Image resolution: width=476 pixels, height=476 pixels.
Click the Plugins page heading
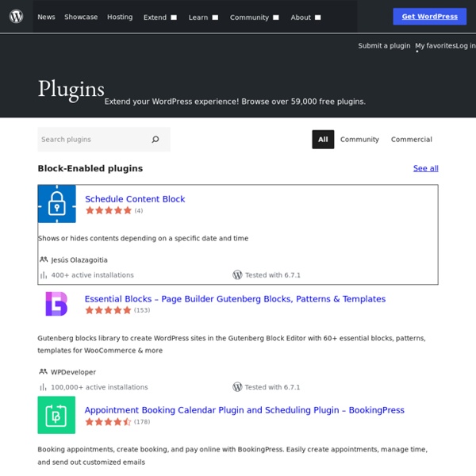pyautogui.click(x=71, y=90)
